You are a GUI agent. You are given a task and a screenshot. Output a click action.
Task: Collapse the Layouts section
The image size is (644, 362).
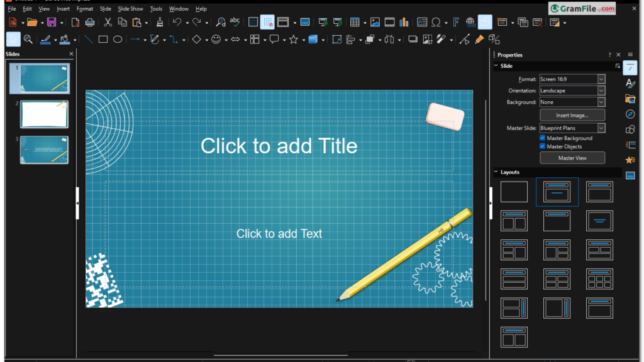coord(496,172)
